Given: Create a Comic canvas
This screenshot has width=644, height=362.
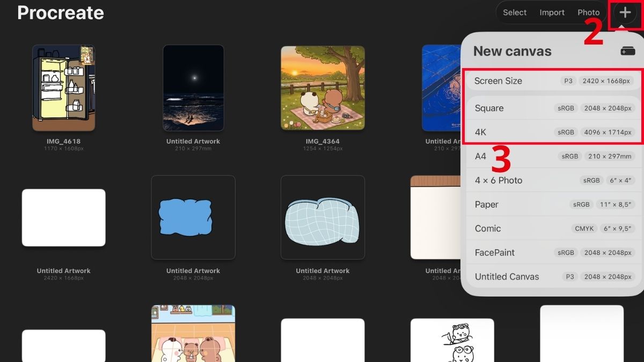Looking at the screenshot, I should (553, 228).
